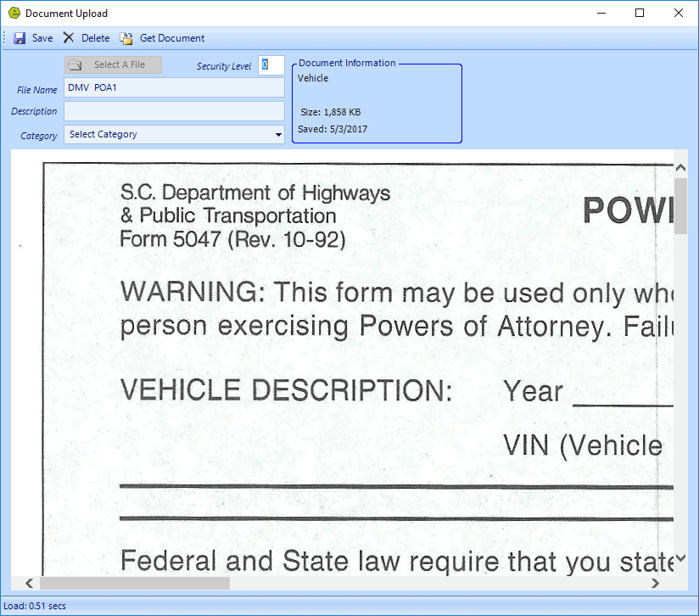Expand Category list with the arrow

278,135
